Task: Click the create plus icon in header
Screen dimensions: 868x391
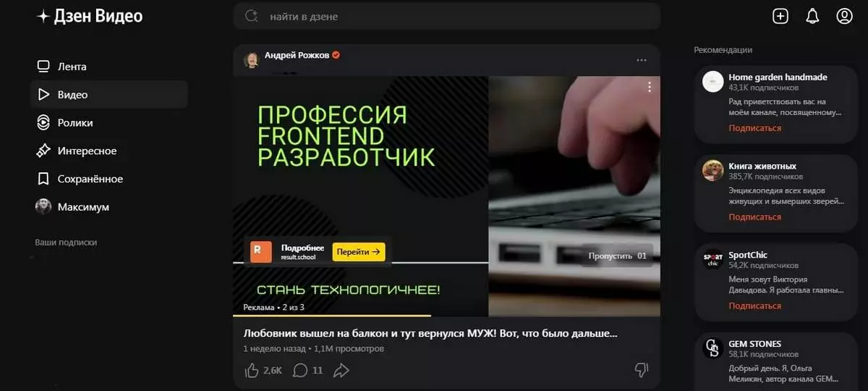Action: point(780,16)
